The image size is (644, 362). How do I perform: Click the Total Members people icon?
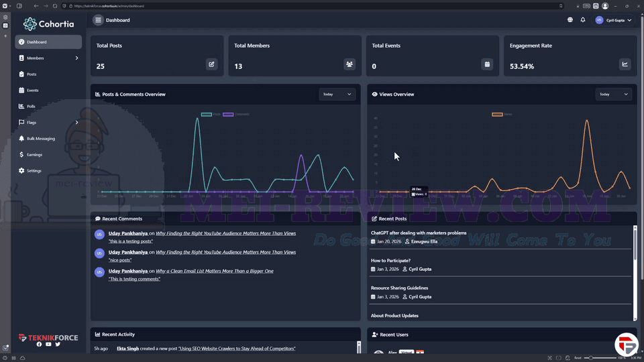coord(350,64)
